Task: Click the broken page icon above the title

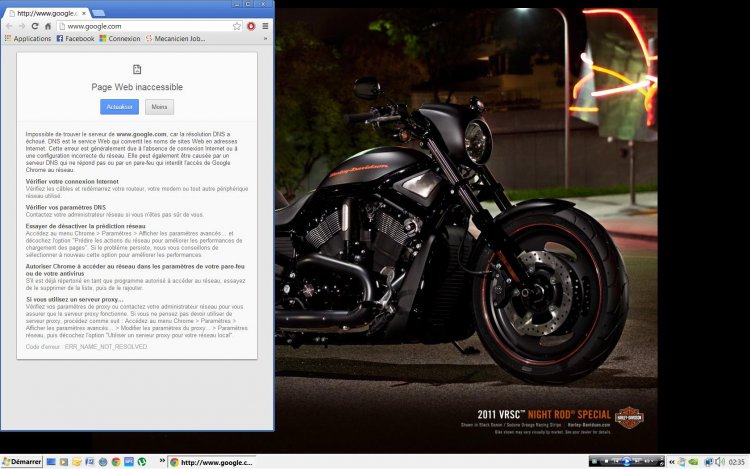Action: point(137,69)
